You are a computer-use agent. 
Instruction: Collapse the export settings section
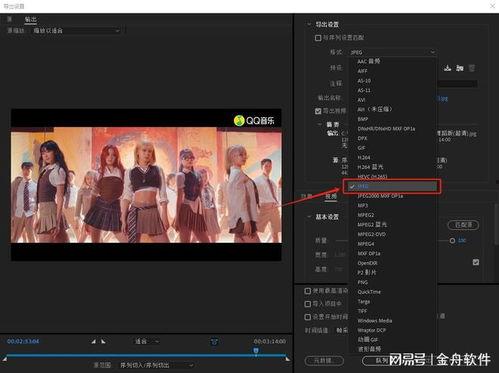(x=309, y=24)
